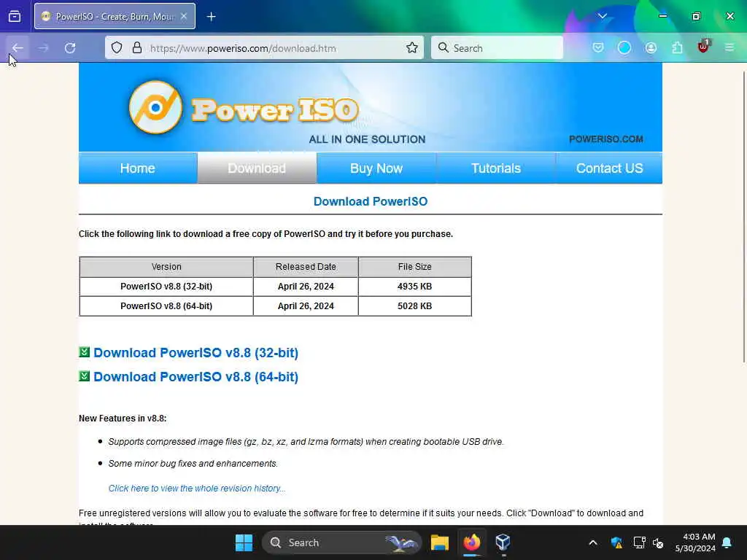Open the Tutorials navigation tab
The height and width of the screenshot is (560, 747).
click(496, 168)
